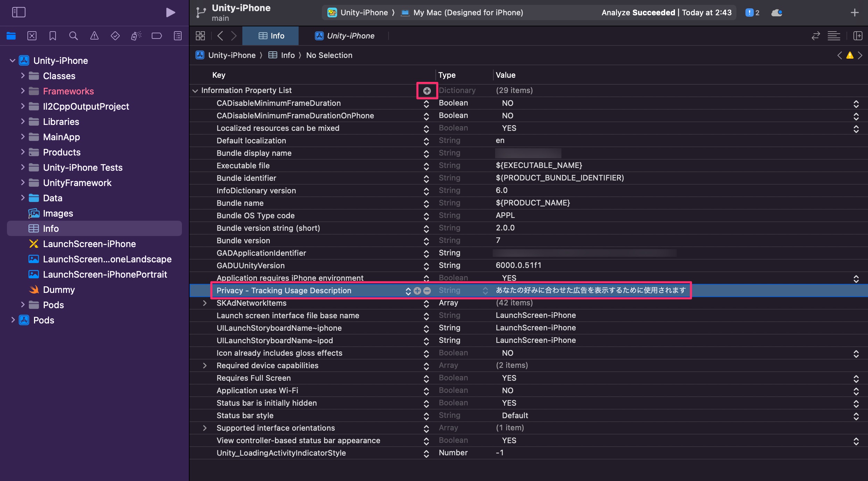Viewport: 868px width, 481px height.
Task: Run the Unity-iPhone build with play button
Action: tap(170, 12)
